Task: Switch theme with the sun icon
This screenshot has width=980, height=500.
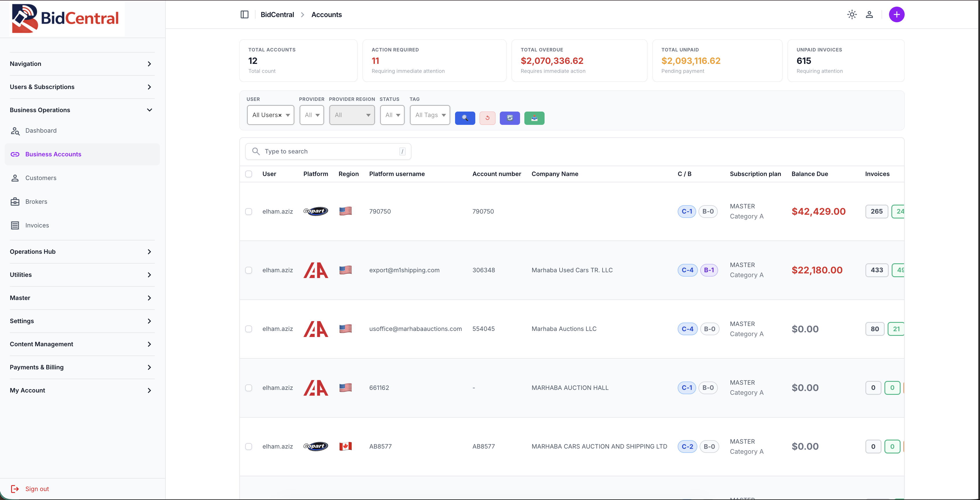Action: [x=852, y=14]
